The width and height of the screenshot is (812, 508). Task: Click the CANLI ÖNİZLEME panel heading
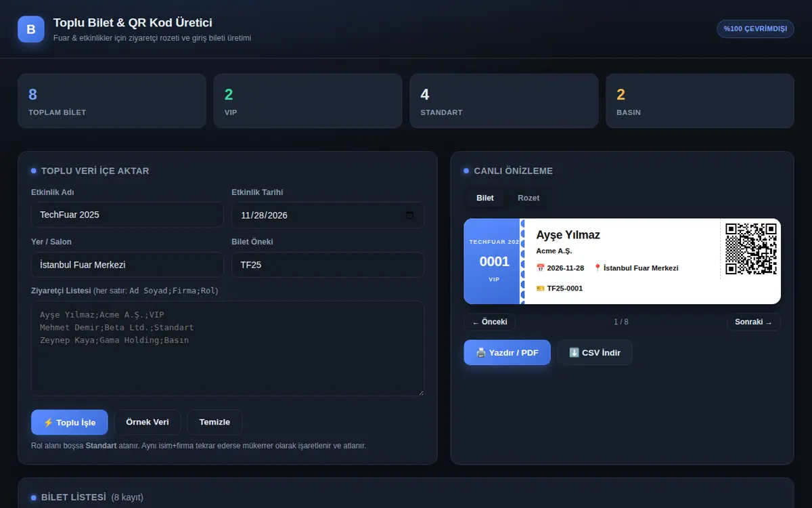[514, 171]
